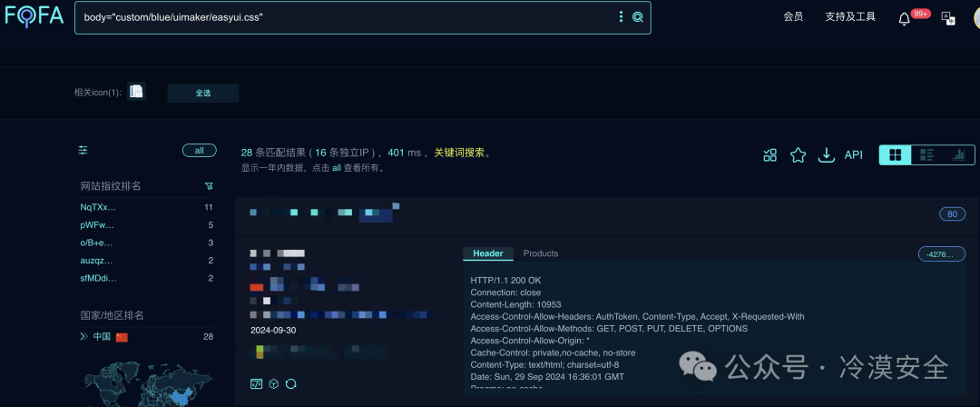
Task: Click the language translate icon
Action: tap(948, 18)
